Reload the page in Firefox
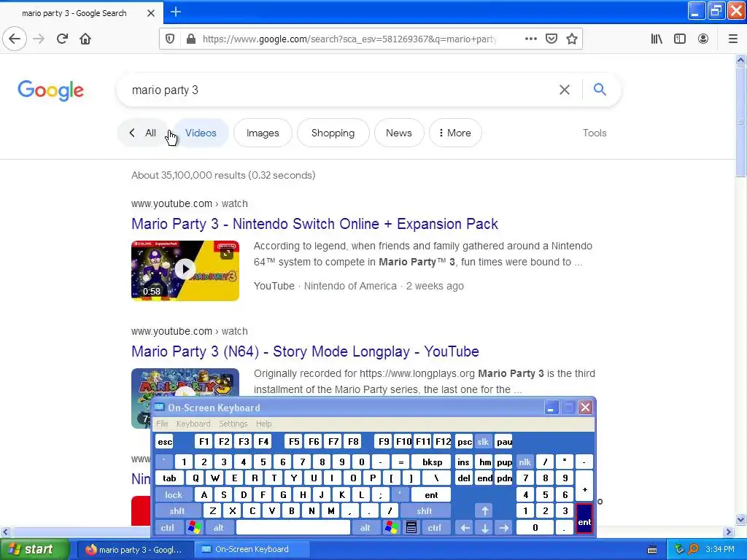Image resolution: width=747 pixels, height=560 pixels. (x=62, y=39)
